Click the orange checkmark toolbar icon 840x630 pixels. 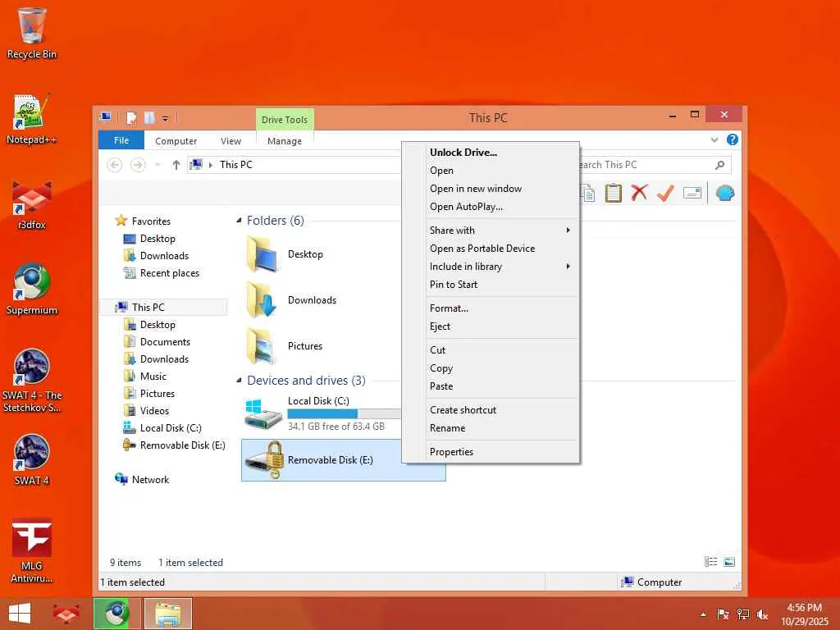tap(665, 193)
